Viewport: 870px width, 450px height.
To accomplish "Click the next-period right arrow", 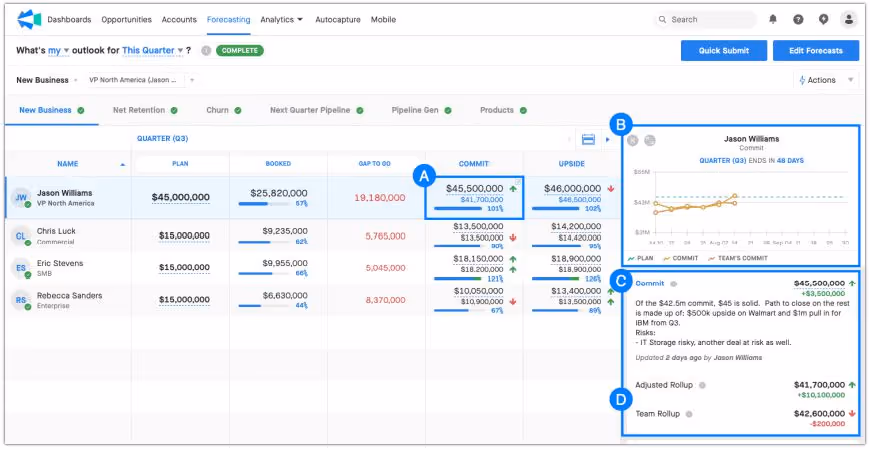I will pyautogui.click(x=608, y=139).
